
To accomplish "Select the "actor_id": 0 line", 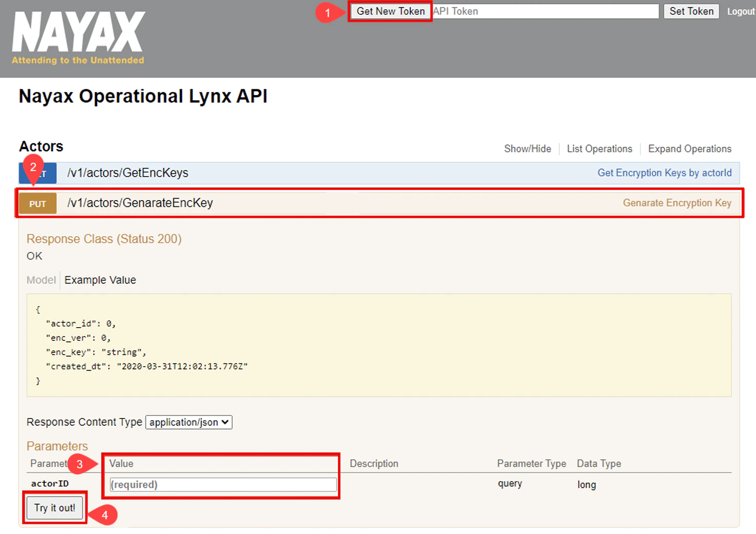I will click(x=81, y=323).
